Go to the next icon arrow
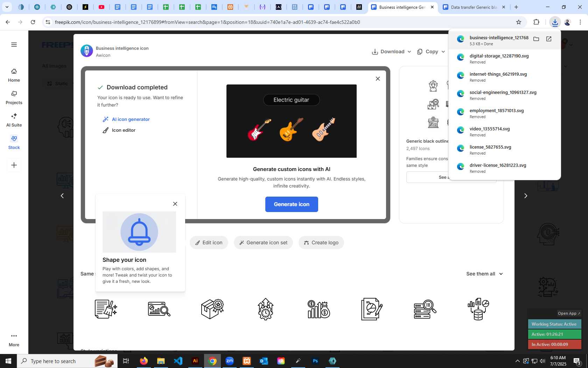Screen dimensions: 588x368 [x=525, y=196]
